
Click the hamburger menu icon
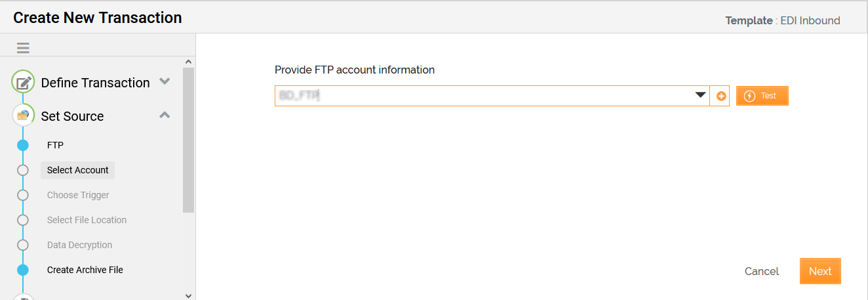23,47
